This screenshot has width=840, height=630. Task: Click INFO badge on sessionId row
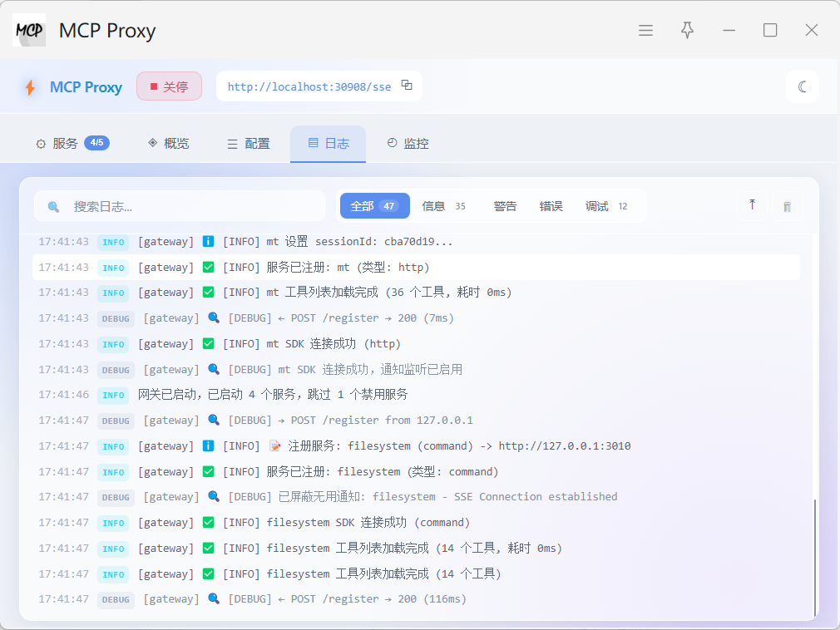pyautogui.click(x=114, y=242)
